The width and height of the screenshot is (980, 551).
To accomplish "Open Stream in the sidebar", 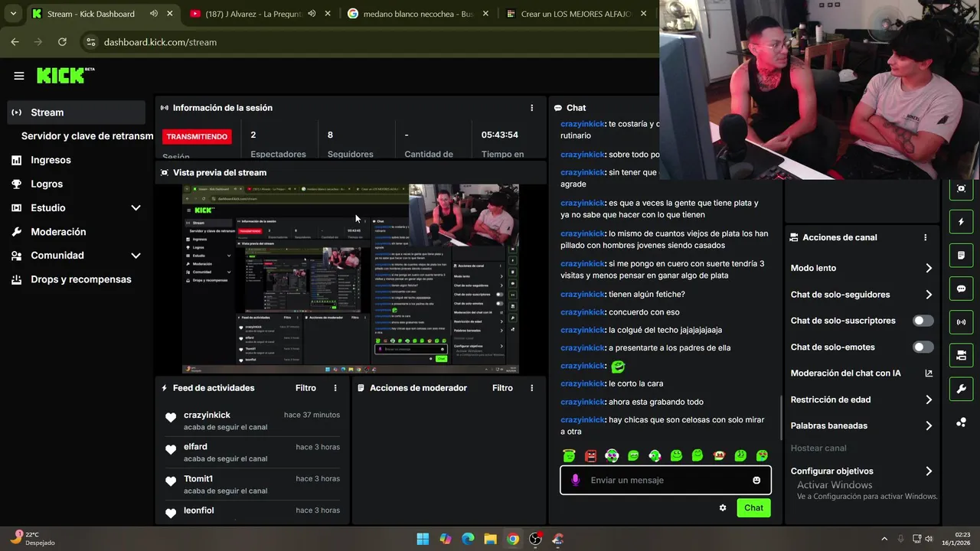I will tap(77, 112).
